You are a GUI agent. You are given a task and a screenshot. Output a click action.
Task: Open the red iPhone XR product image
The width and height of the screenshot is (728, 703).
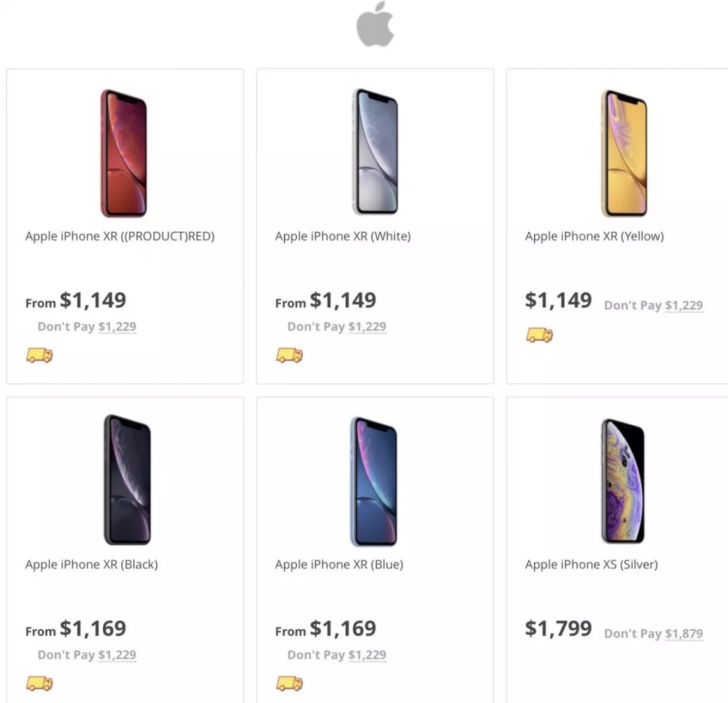[124, 153]
